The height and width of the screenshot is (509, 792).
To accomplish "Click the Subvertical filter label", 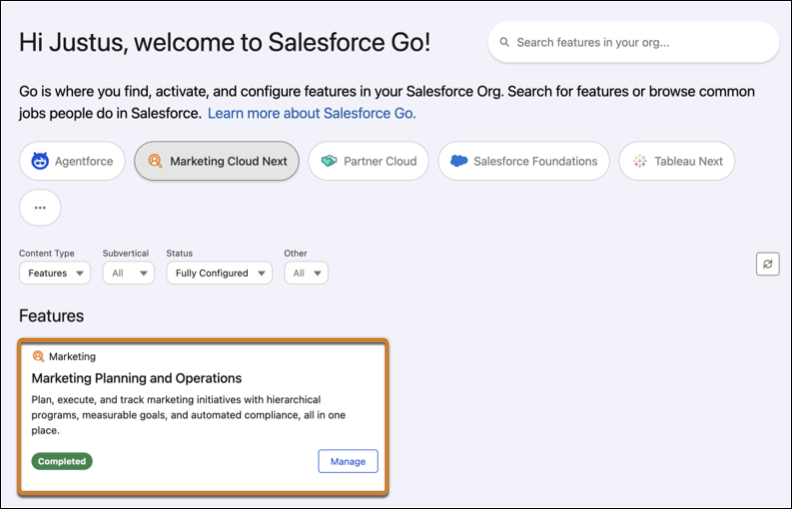I will tap(126, 253).
